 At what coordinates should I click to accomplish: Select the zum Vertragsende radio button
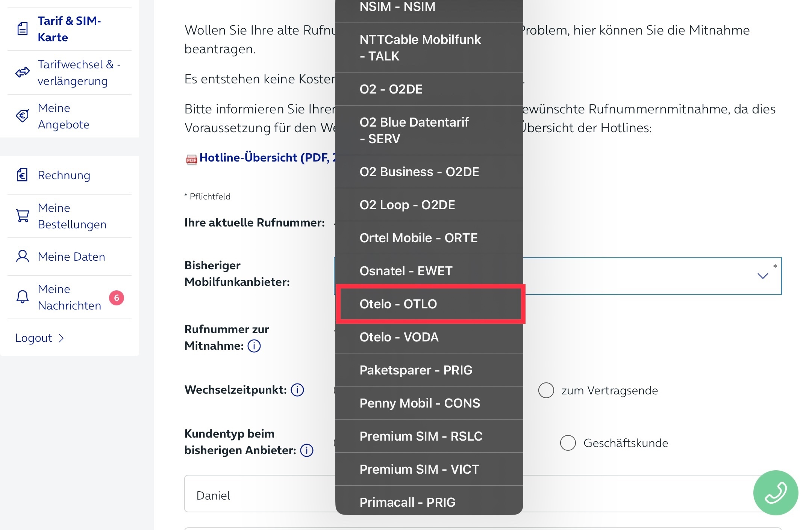click(x=546, y=390)
